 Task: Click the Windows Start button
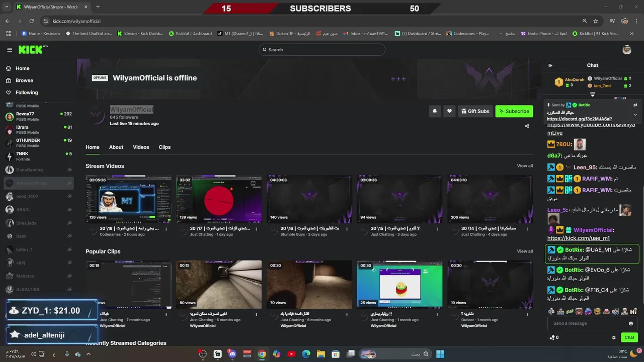440,354
